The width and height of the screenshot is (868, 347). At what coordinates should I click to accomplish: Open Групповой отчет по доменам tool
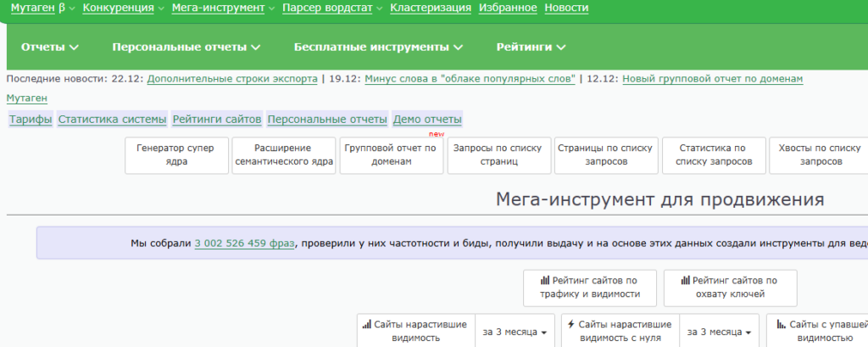point(392,155)
